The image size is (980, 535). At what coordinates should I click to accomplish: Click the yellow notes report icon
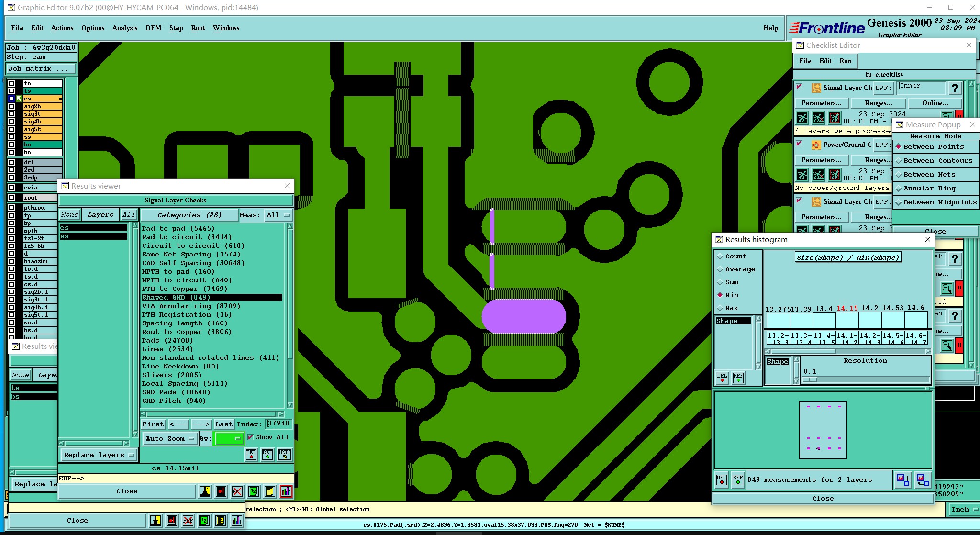point(270,491)
